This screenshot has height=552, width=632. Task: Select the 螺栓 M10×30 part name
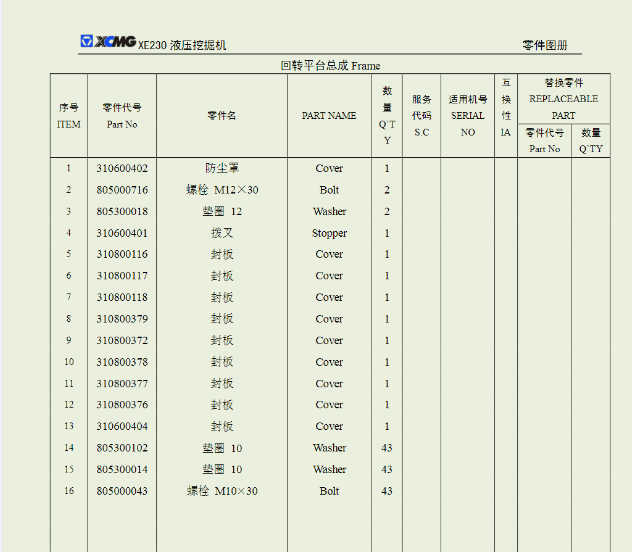pos(222,491)
